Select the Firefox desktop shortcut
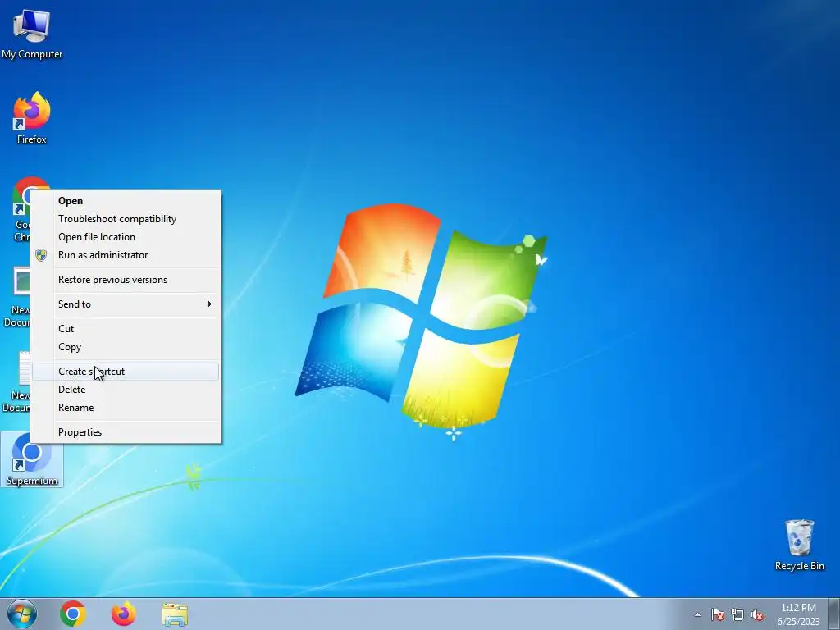Screen dimensions: 840x630 coord(32,118)
